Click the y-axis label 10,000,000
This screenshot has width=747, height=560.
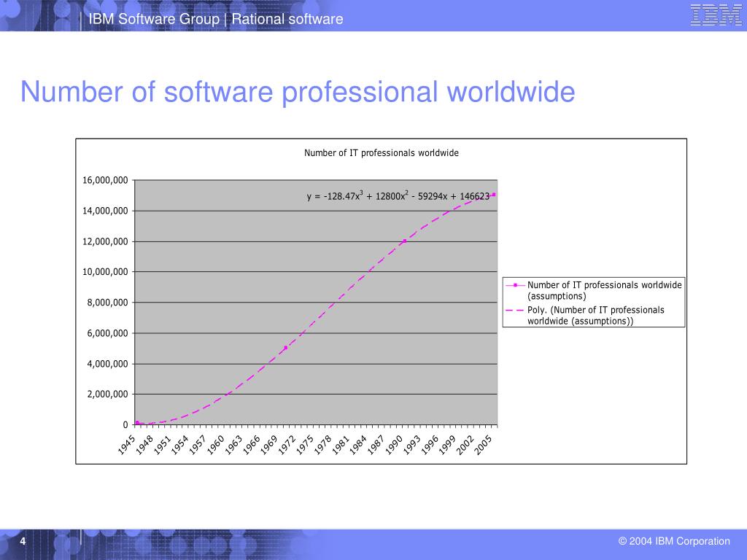105,271
